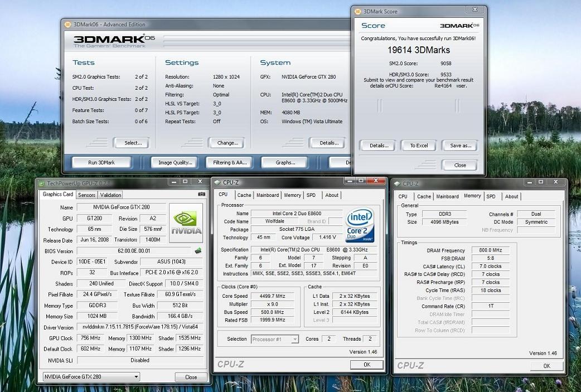Viewport: 581px width, 392px height.
Task: Click Details... button under System
Action: [x=327, y=143]
